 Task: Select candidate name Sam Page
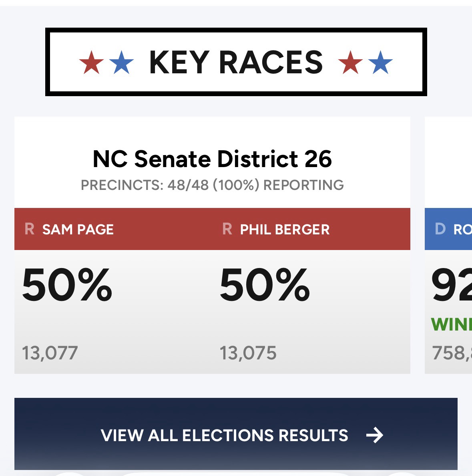78,230
